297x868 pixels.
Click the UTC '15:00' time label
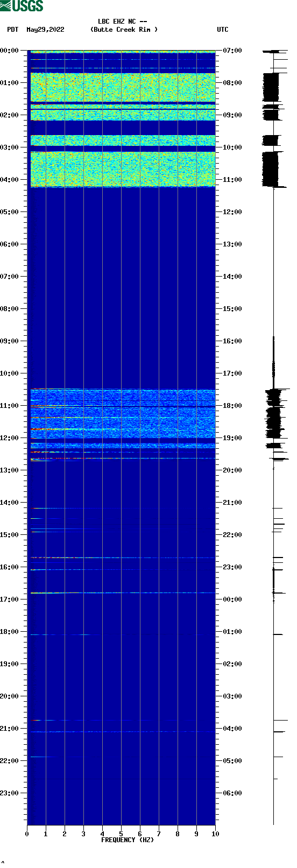(x=232, y=309)
